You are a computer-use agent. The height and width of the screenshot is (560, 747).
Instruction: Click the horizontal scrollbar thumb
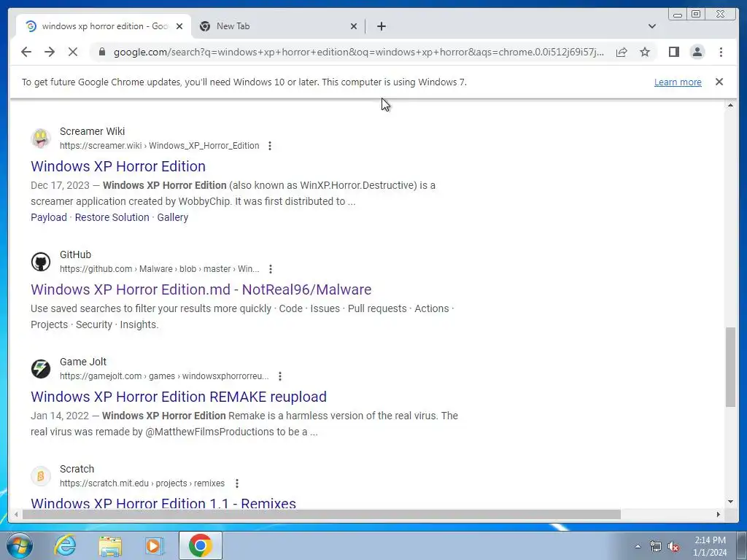[x=322, y=514]
